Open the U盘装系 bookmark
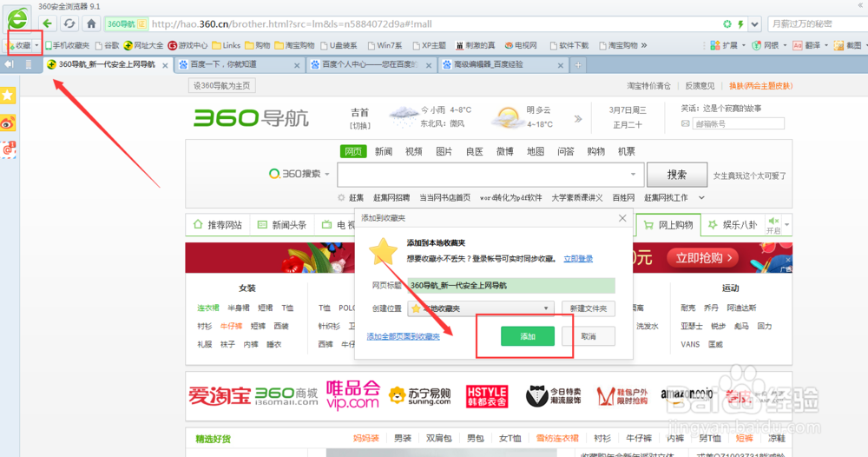 (x=339, y=45)
